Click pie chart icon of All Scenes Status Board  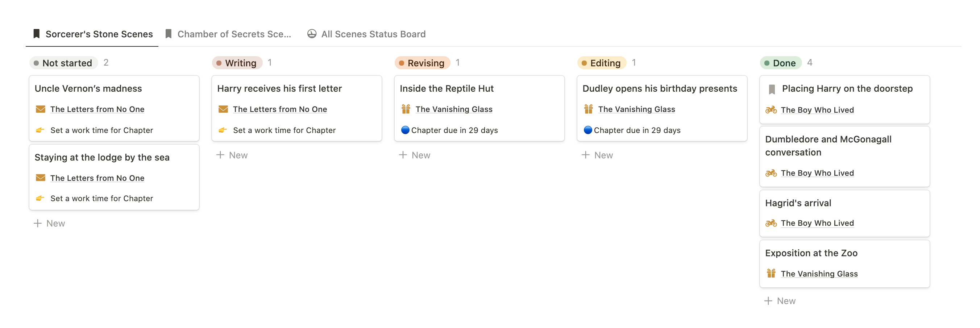(x=312, y=34)
